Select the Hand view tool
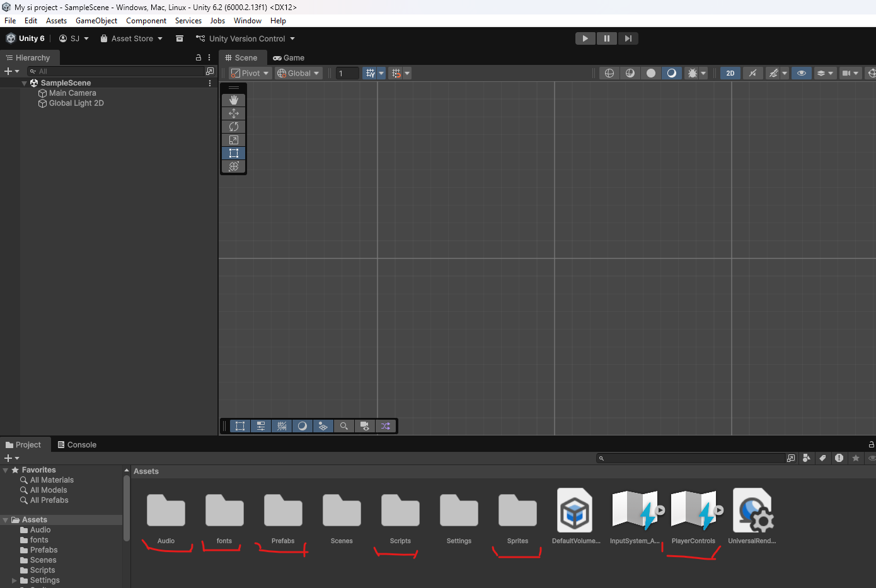 coord(234,100)
